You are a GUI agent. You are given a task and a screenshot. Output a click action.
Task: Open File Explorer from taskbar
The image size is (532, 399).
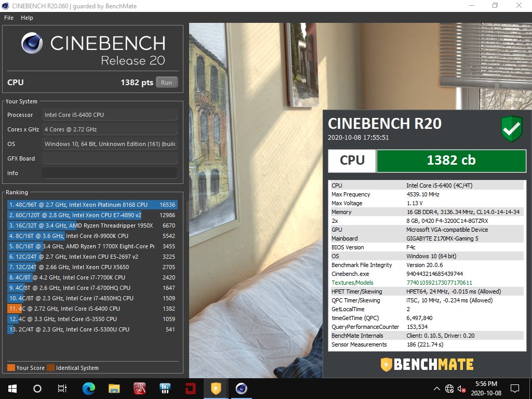click(114, 389)
